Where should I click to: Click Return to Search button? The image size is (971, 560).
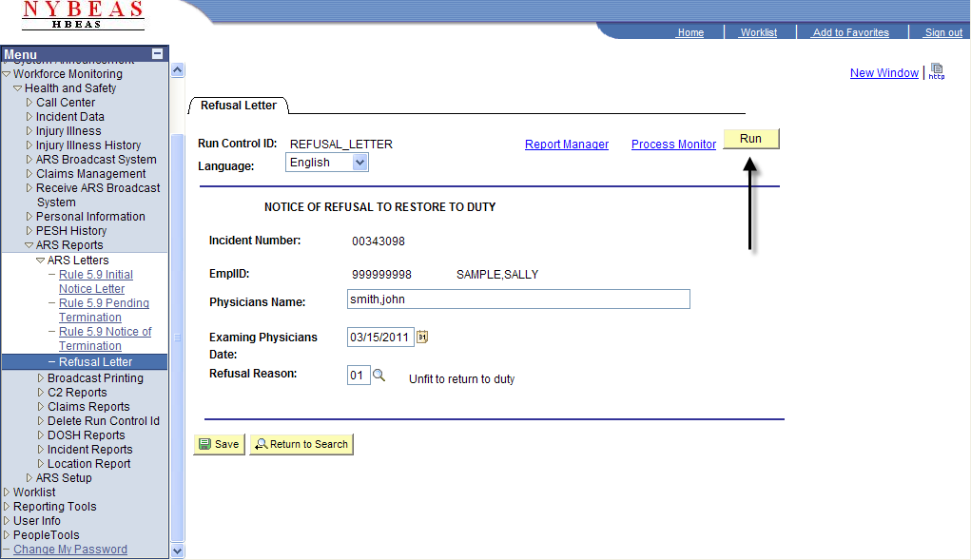[x=301, y=444]
